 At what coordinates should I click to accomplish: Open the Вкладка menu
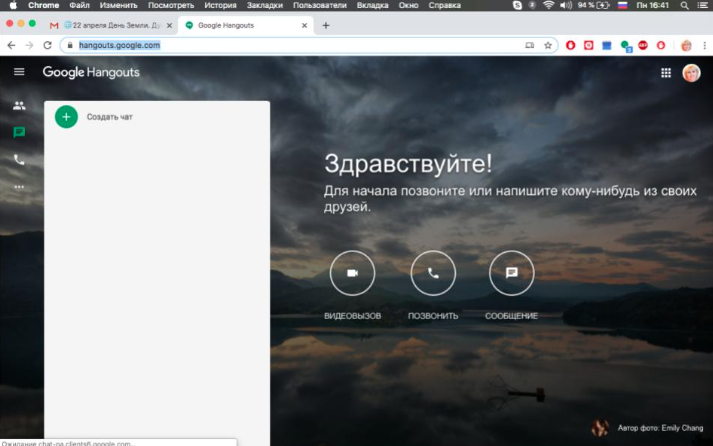[372, 5]
